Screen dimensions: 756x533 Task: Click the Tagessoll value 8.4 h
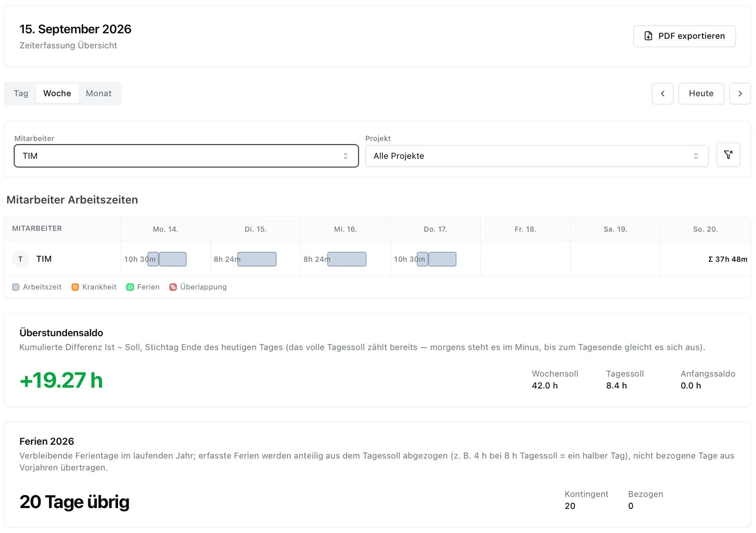tap(617, 386)
